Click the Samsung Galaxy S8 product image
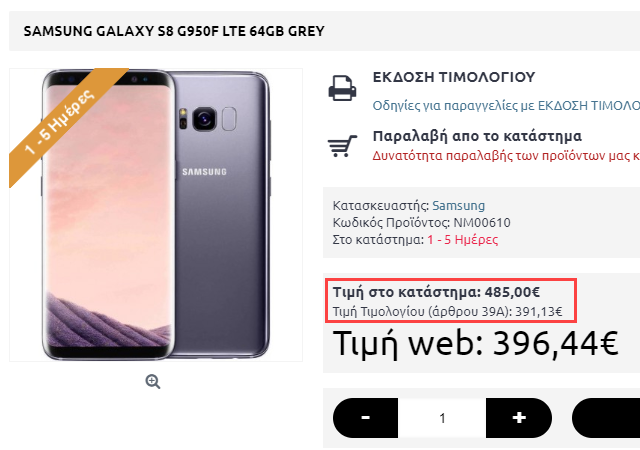The height and width of the screenshot is (450, 640). point(156,215)
